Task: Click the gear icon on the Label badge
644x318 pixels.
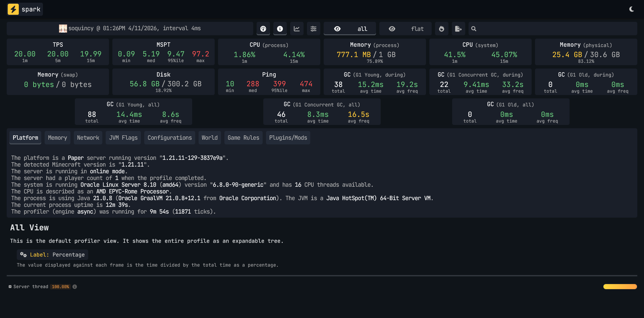Action: pyautogui.click(x=23, y=255)
